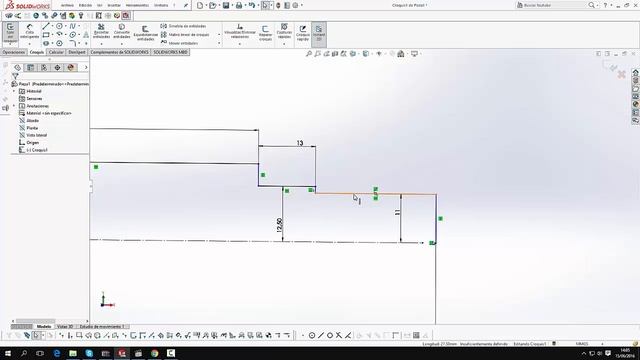Click the Undo icon
The height and width of the screenshot is (360, 640).
point(251,5)
